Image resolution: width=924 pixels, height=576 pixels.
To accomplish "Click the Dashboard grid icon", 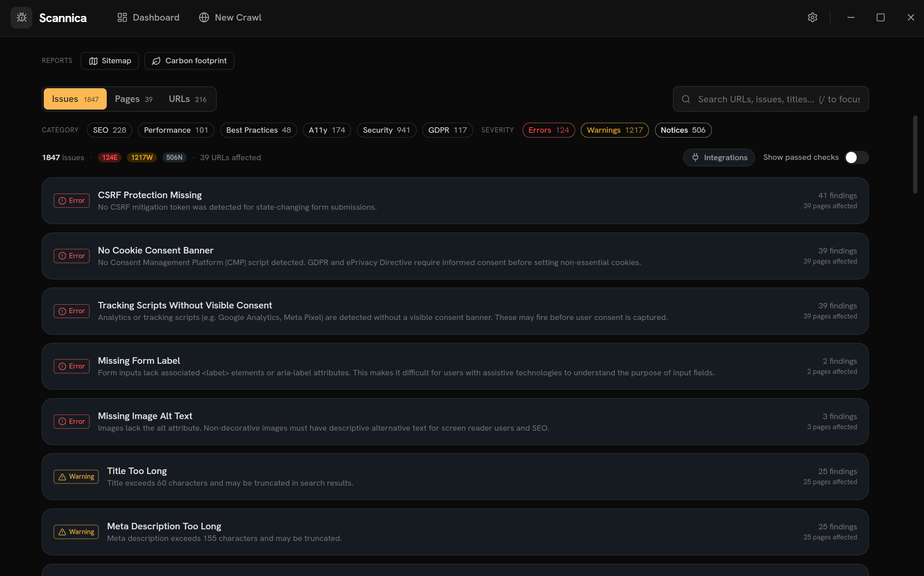I will [122, 17].
